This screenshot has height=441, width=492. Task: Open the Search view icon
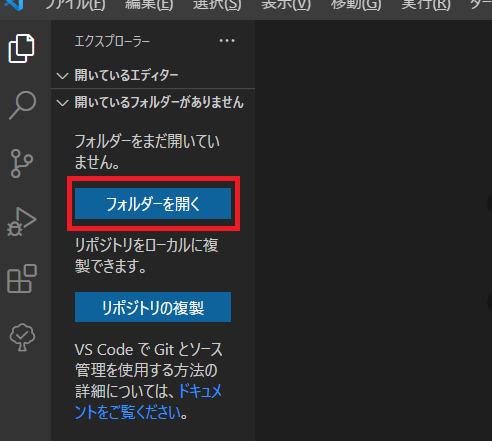coord(22,105)
